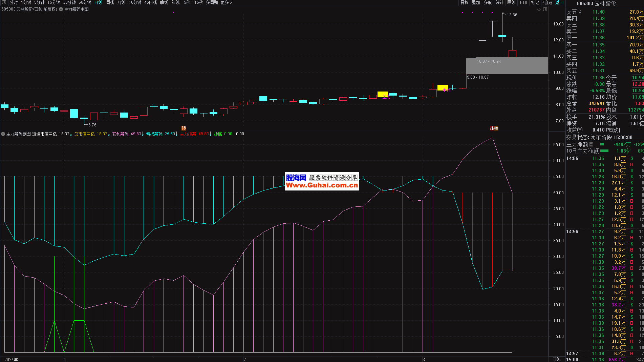Click the icon next to 主力净额
The height and width of the screenshot is (362, 644).
coord(591,144)
